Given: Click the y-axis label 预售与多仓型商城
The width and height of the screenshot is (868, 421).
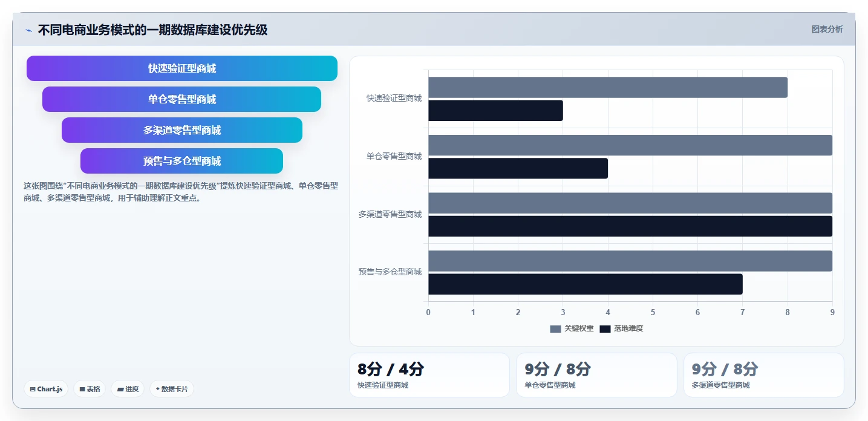Looking at the screenshot, I should pyautogui.click(x=390, y=272).
